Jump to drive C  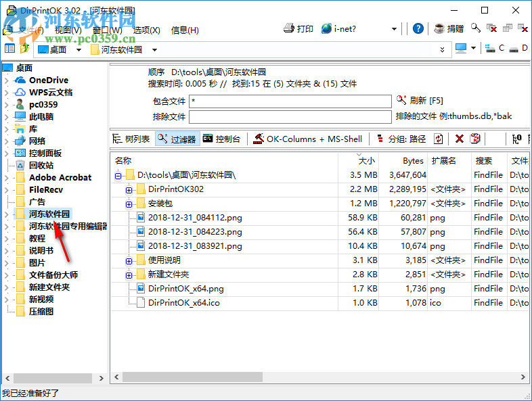tap(495, 49)
